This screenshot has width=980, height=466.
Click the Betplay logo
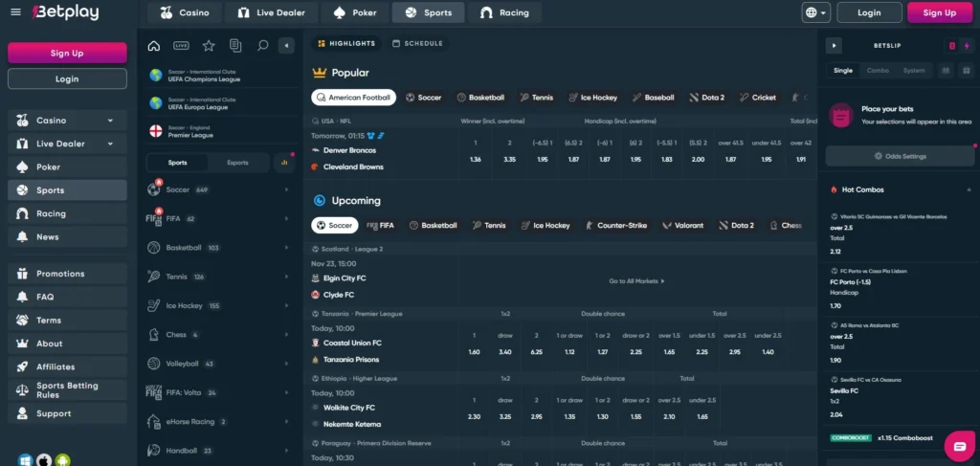click(x=65, y=12)
